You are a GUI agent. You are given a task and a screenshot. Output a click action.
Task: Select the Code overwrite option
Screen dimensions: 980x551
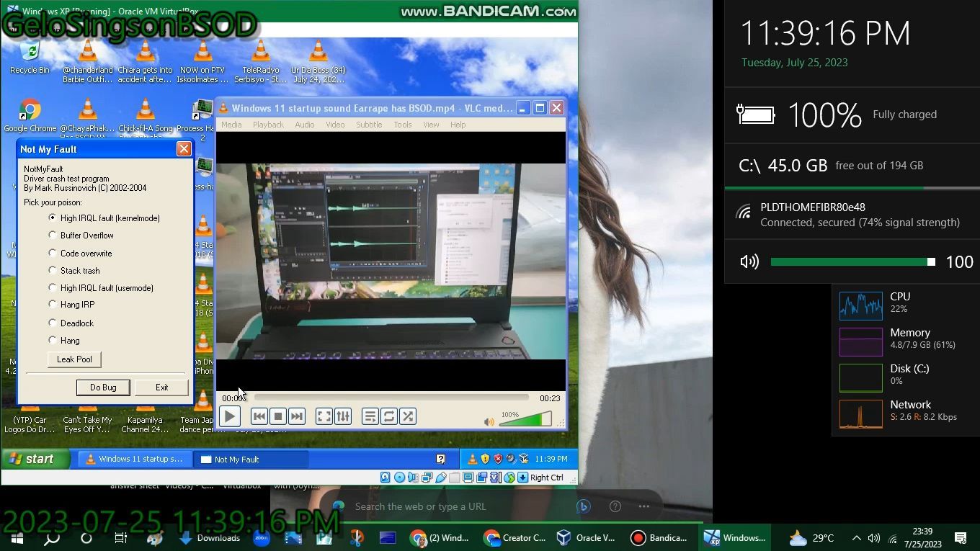(x=80, y=254)
